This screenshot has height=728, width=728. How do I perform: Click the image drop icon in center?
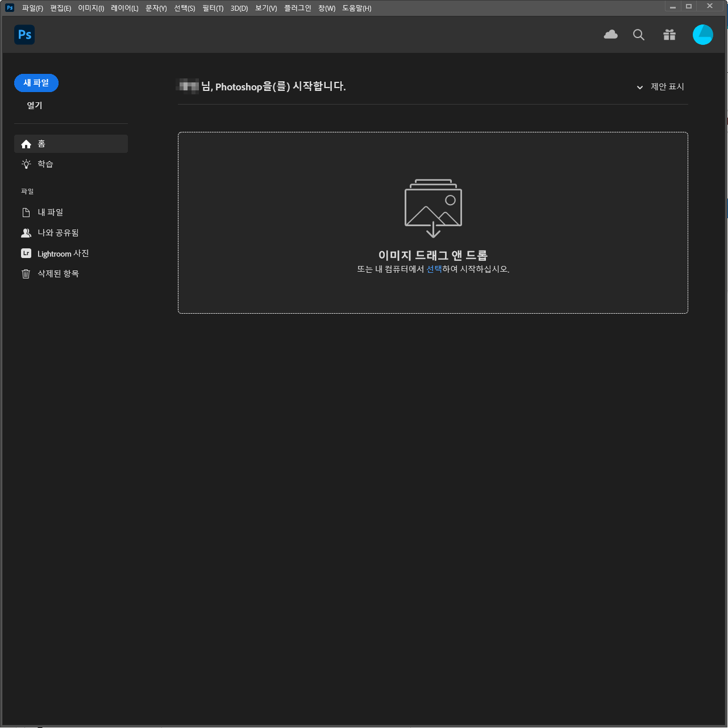[433, 208]
